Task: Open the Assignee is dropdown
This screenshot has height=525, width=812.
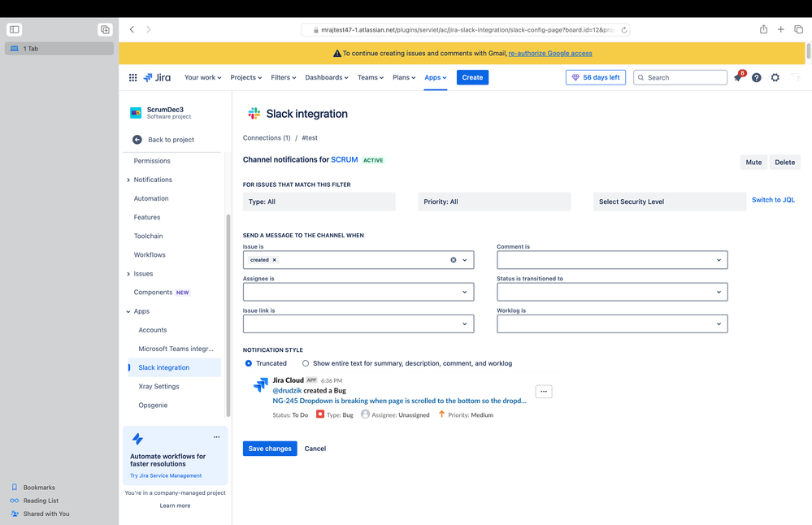Action: coord(358,292)
